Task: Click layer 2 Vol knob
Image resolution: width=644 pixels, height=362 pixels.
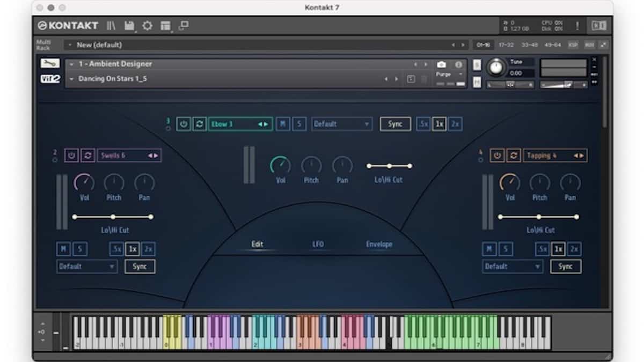Action: point(84,183)
